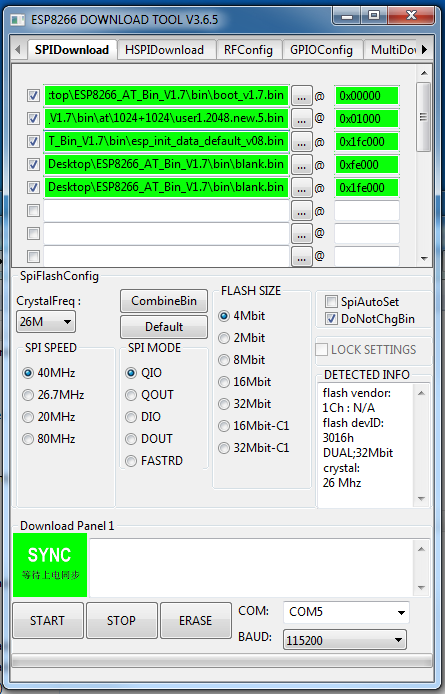Click address field 0x00000
Screen dimensions: 445x694
[x=367, y=96]
